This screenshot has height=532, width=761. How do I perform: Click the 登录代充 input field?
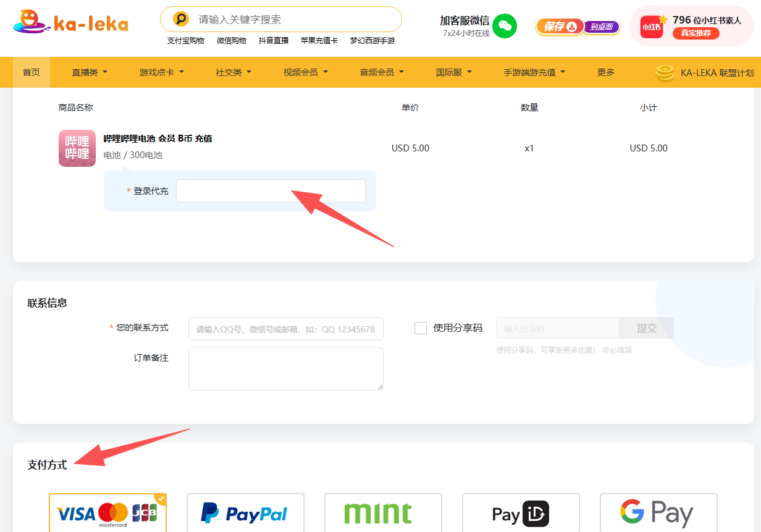[271, 191]
